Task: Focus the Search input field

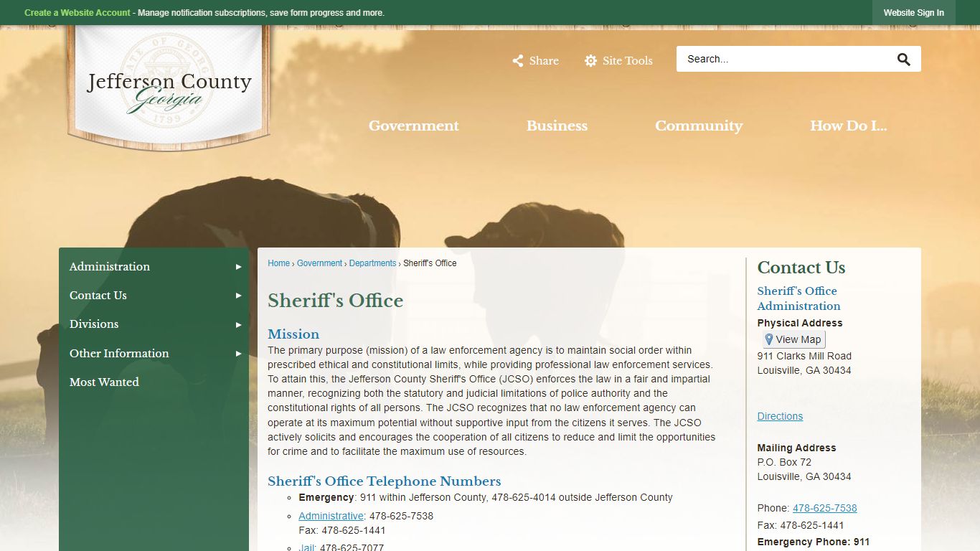Action: coord(786,59)
